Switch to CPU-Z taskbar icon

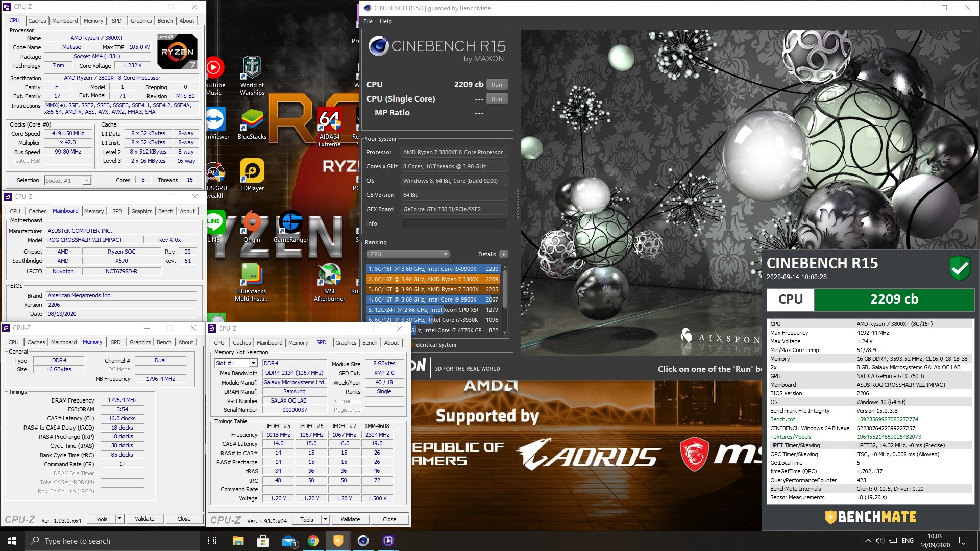click(x=388, y=541)
